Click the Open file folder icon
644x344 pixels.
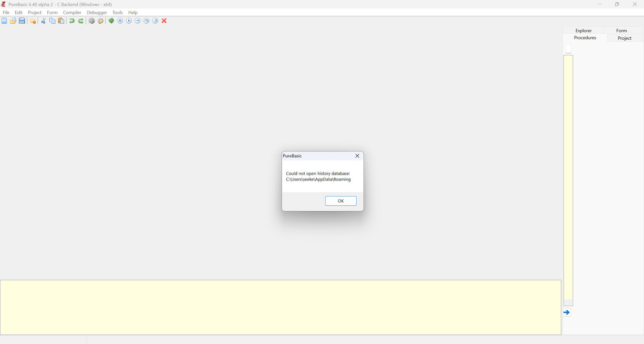[13, 21]
